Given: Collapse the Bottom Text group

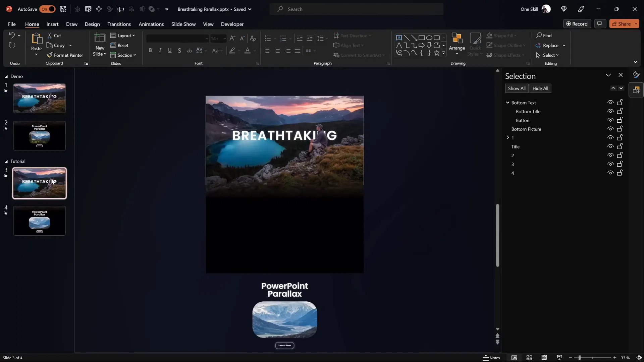Looking at the screenshot, I should click(507, 103).
